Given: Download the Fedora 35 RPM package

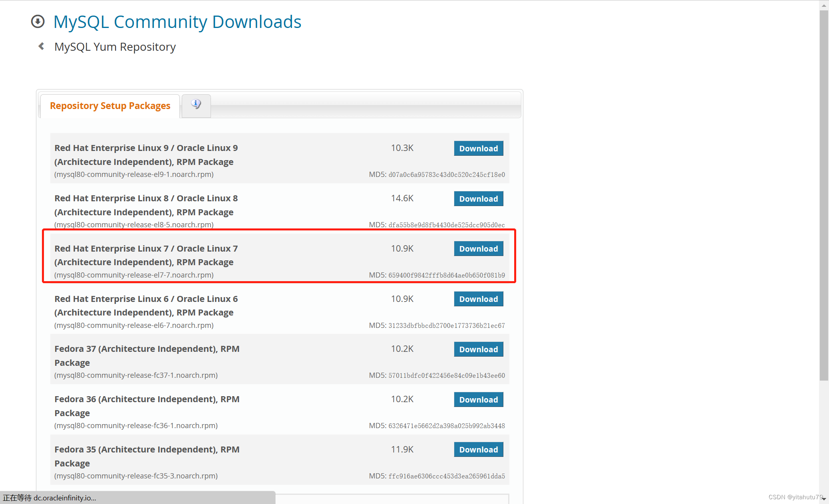Looking at the screenshot, I should point(478,450).
